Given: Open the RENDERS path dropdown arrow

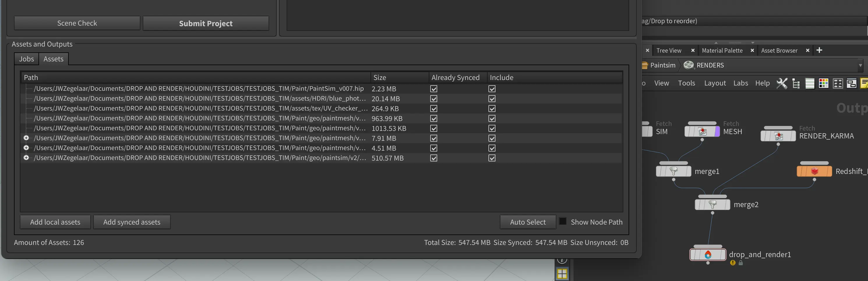Looking at the screenshot, I should click(x=860, y=65).
